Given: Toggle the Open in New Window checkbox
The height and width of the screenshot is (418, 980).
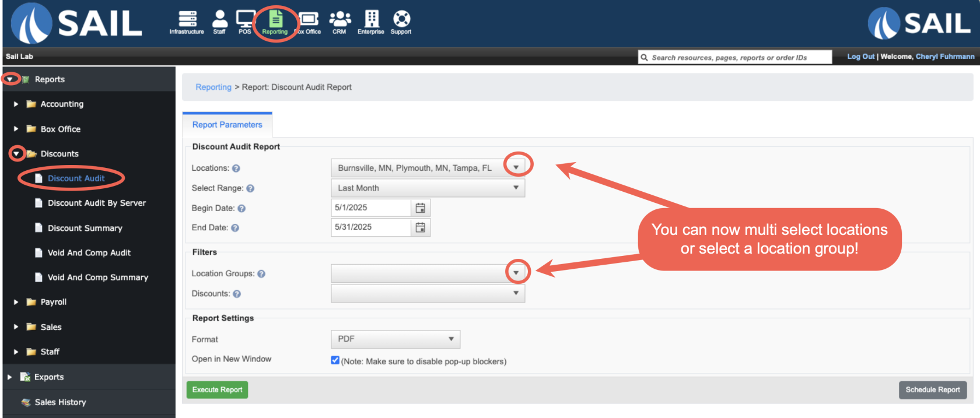Looking at the screenshot, I should pos(335,360).
